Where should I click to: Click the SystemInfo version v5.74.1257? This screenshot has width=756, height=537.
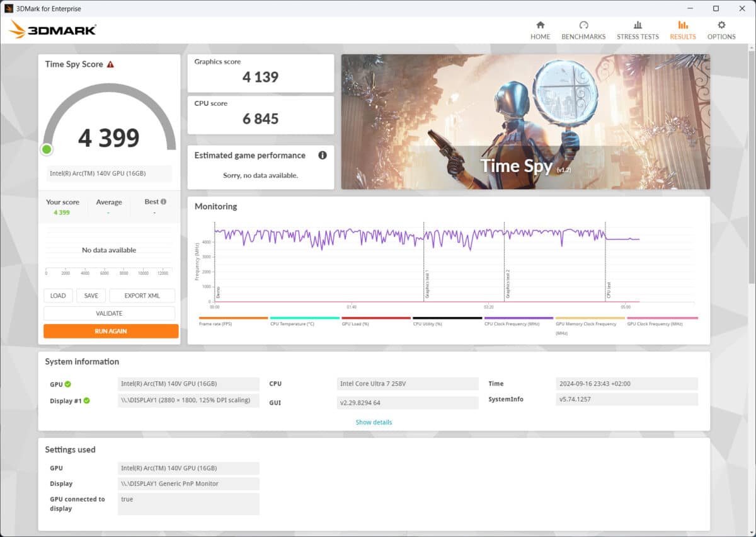[627, 400]
